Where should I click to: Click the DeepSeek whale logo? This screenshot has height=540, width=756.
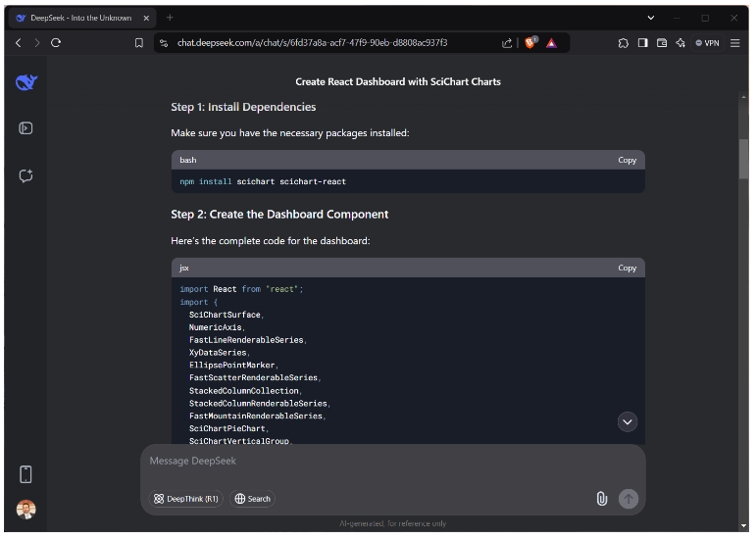(x=26, y=82)
